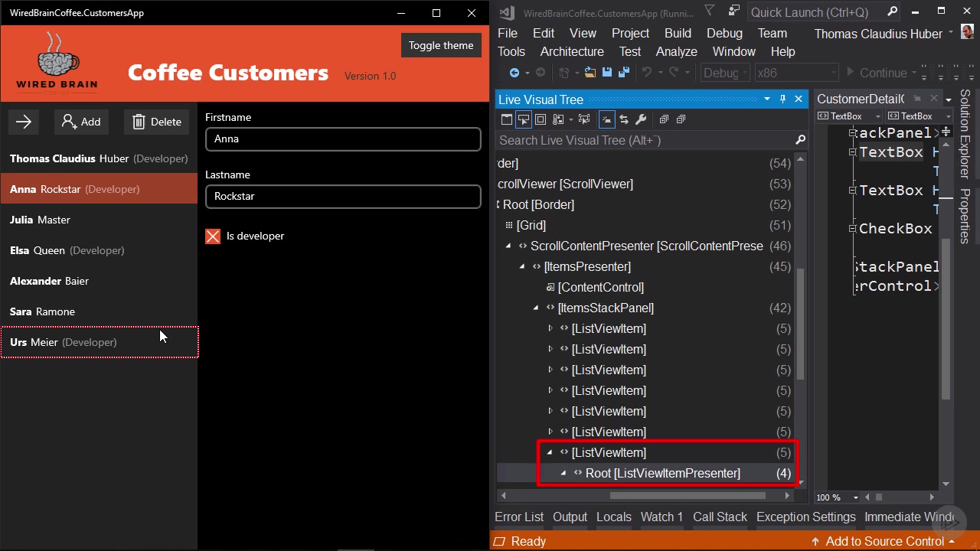Expand the first ListViewItem node

[550, 329]
